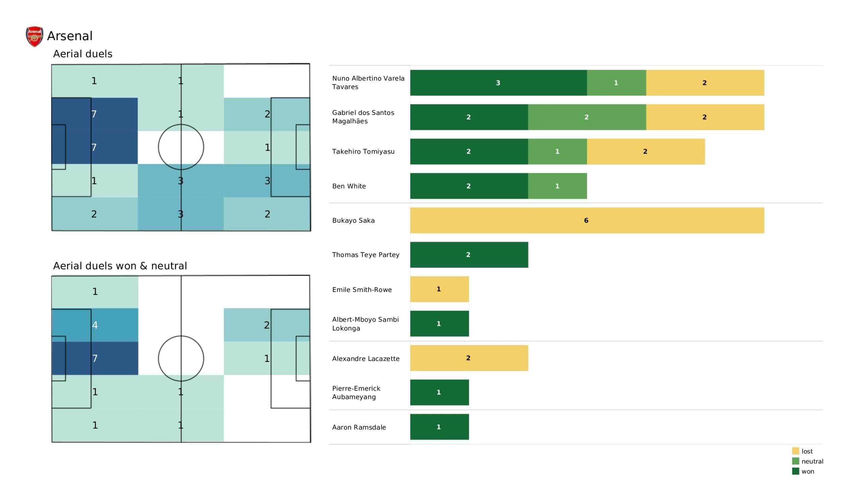The width and height of the screenshot is (859, 504).
Task: Click the dark green 'won' legend swatch
Action: [795, 471]
